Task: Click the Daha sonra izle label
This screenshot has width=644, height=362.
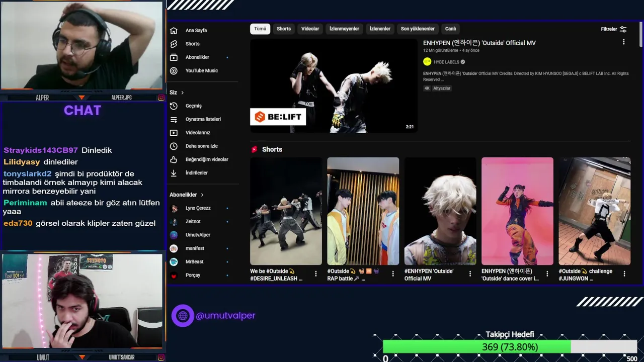Action: pos(202,146)
